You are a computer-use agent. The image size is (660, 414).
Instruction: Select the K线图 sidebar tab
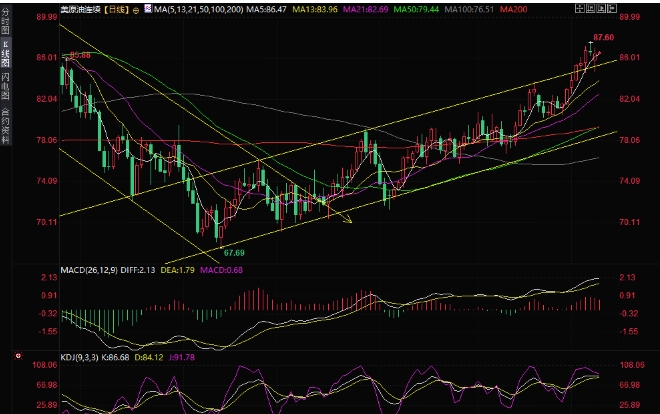pos(5,53)
